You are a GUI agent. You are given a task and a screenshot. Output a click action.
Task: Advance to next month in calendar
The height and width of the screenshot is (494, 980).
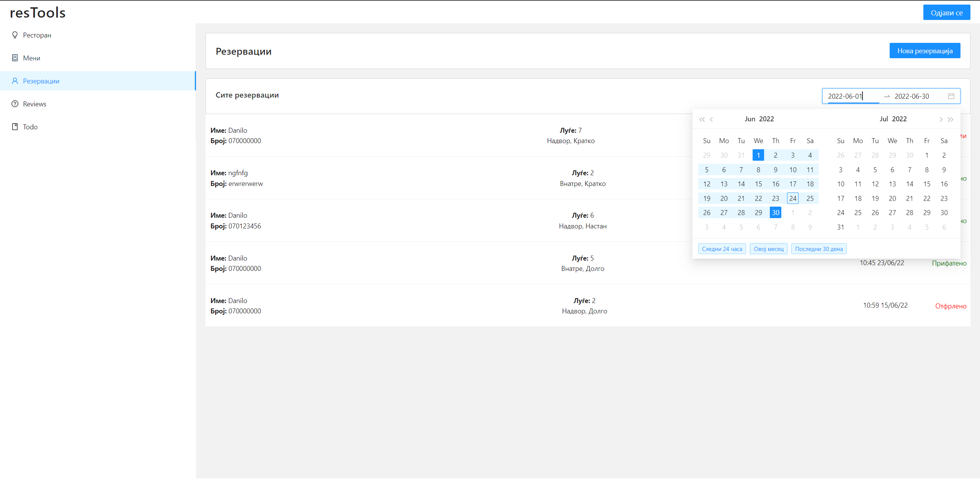(941, 119)
